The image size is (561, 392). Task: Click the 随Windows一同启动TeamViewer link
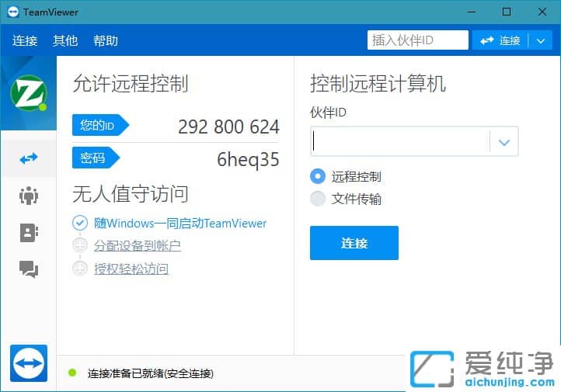click(x=180, y=224)
